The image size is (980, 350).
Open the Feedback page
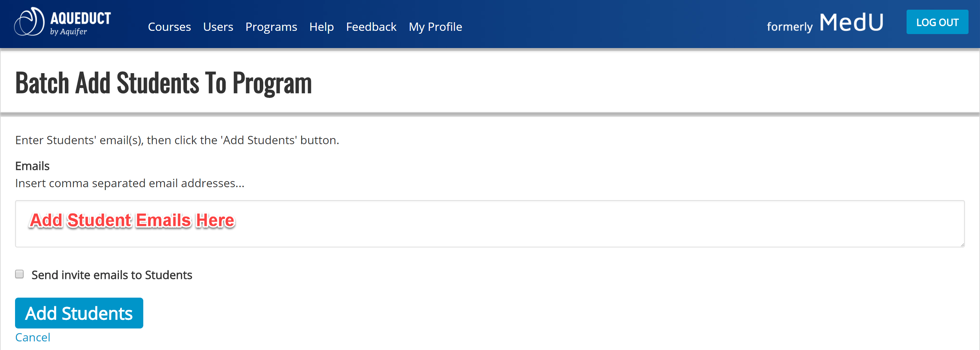point(371,27)
